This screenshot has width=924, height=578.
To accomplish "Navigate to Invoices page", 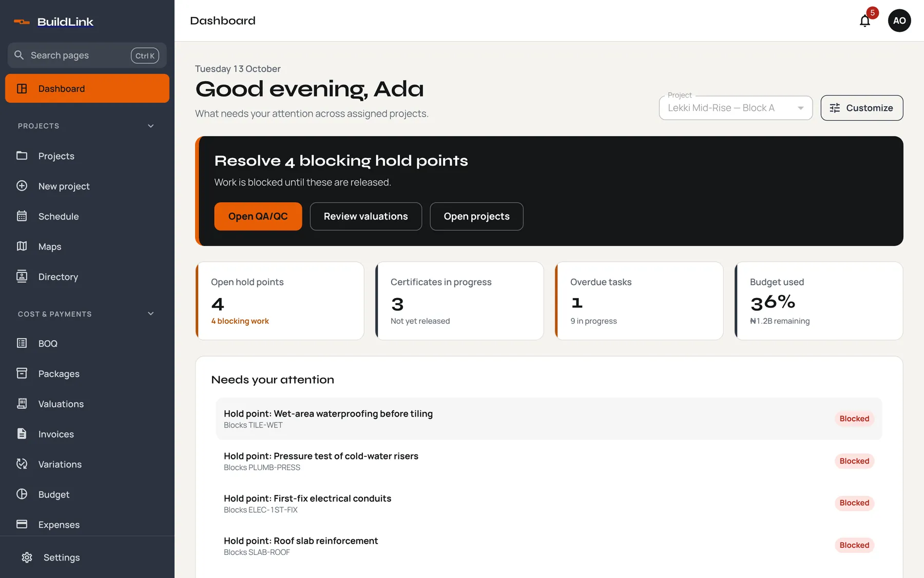I will point(87,434).
